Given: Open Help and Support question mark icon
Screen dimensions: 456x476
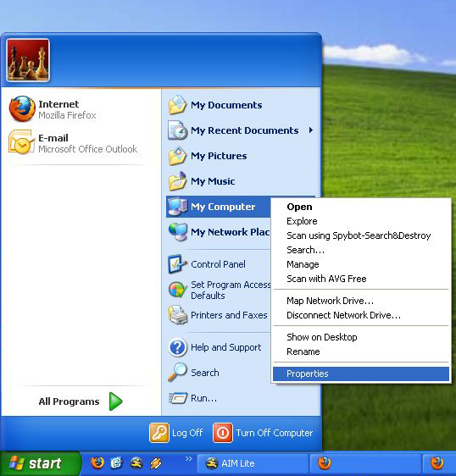Looking at the screenshot, I should click(177, 347).
